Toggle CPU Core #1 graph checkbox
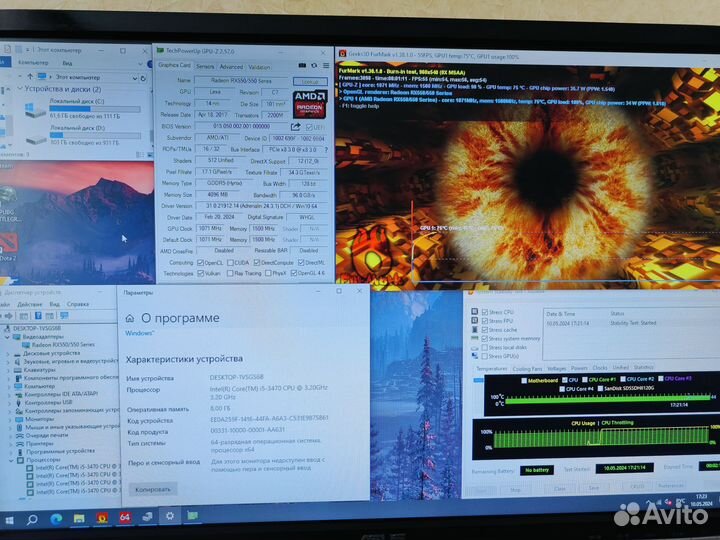Viewport: 720px width, 540px height. point(585,380)
